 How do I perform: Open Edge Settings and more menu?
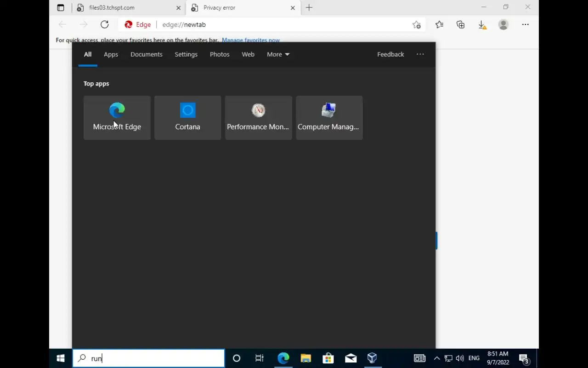tap(526, 24)
